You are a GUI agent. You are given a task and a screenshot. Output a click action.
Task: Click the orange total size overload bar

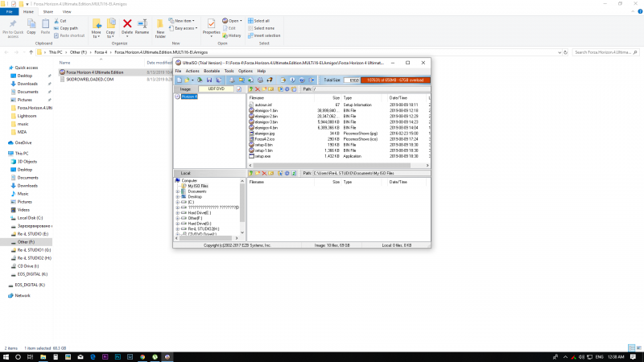click(x=397, y=80)
